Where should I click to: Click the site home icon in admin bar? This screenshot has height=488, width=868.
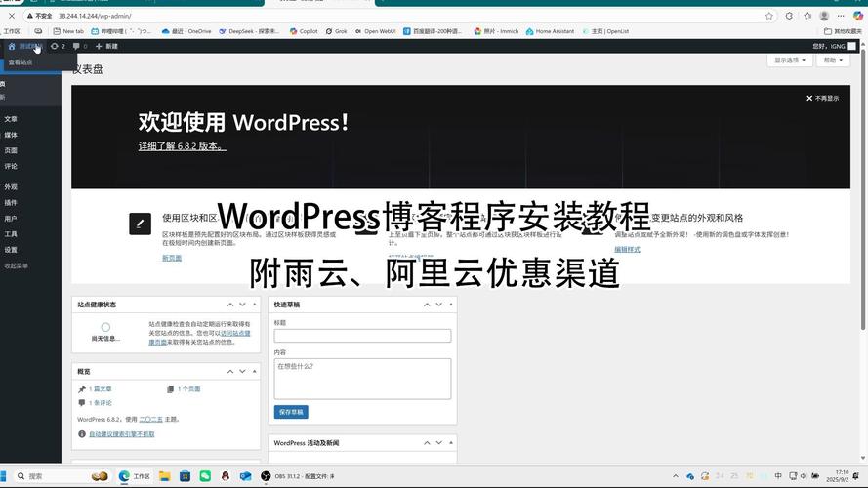pos(12,47)
